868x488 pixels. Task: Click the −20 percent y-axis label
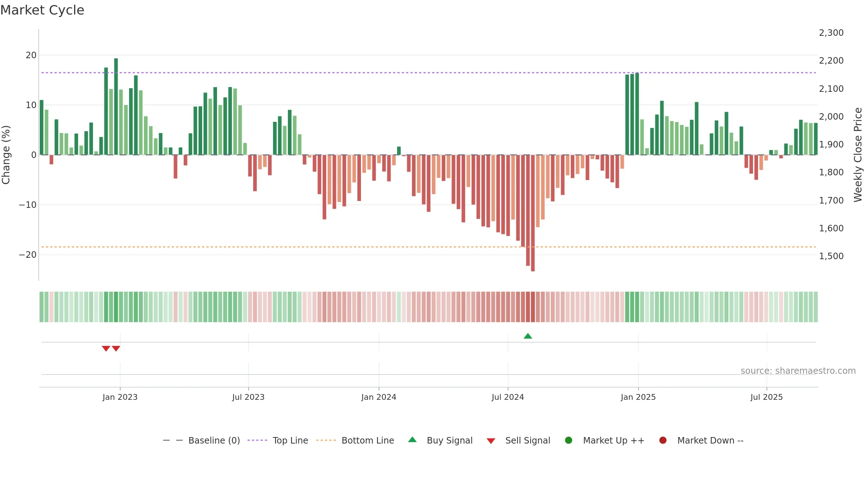pos(27,255)
